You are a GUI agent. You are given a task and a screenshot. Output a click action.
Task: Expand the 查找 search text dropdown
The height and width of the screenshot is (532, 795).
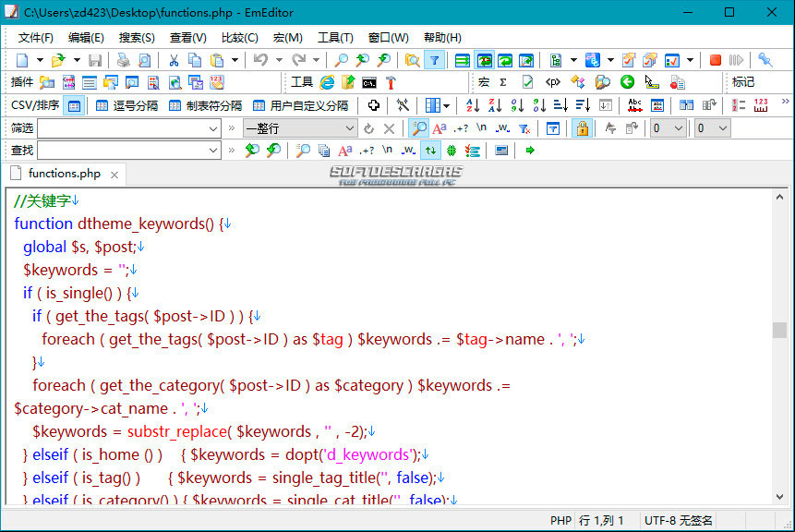coord(213,151)
